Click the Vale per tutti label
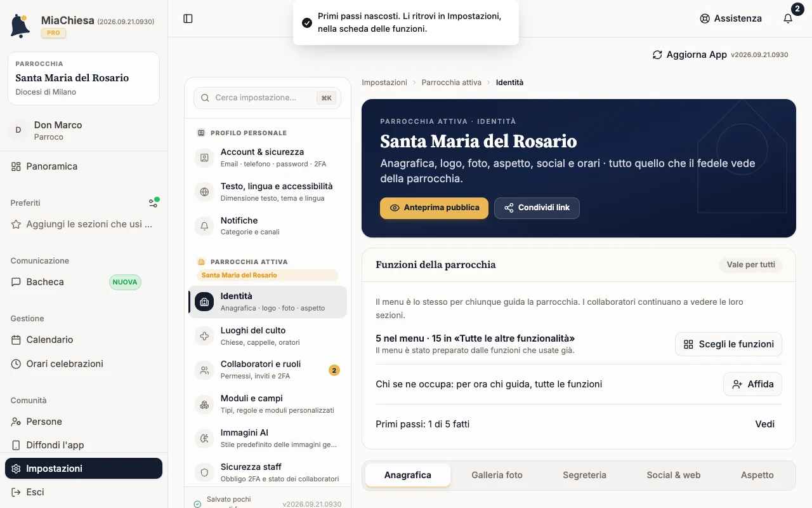Image resolution: width=812 pixels, height=508 pixels. 751,265
